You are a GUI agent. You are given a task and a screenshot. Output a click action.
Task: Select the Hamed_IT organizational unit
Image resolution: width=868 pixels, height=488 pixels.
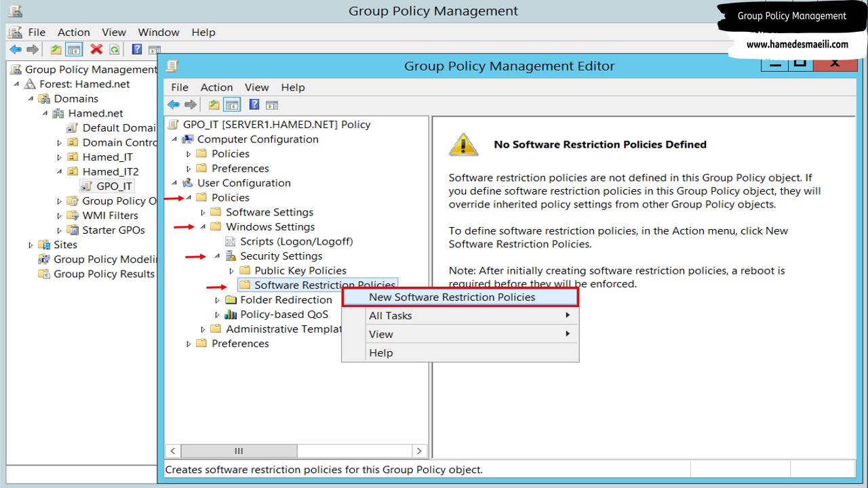click(x=107, y=157)
